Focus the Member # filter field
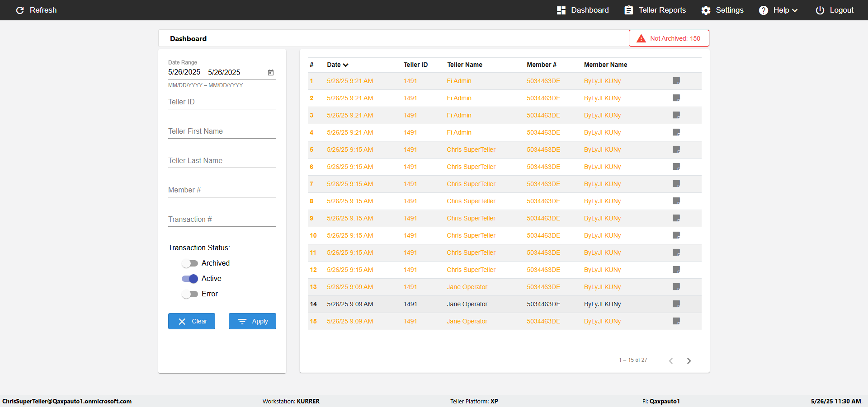868x407 pixels. [x=222, y=190]
